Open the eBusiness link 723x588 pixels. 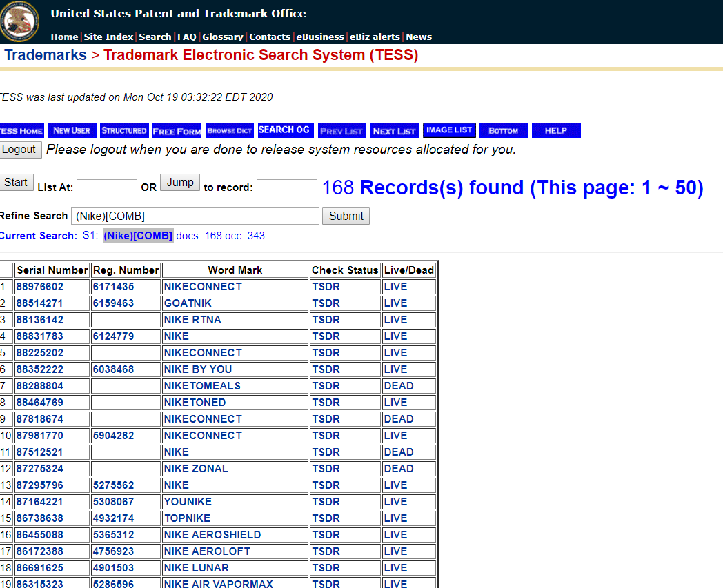click(x=320, y=37)
